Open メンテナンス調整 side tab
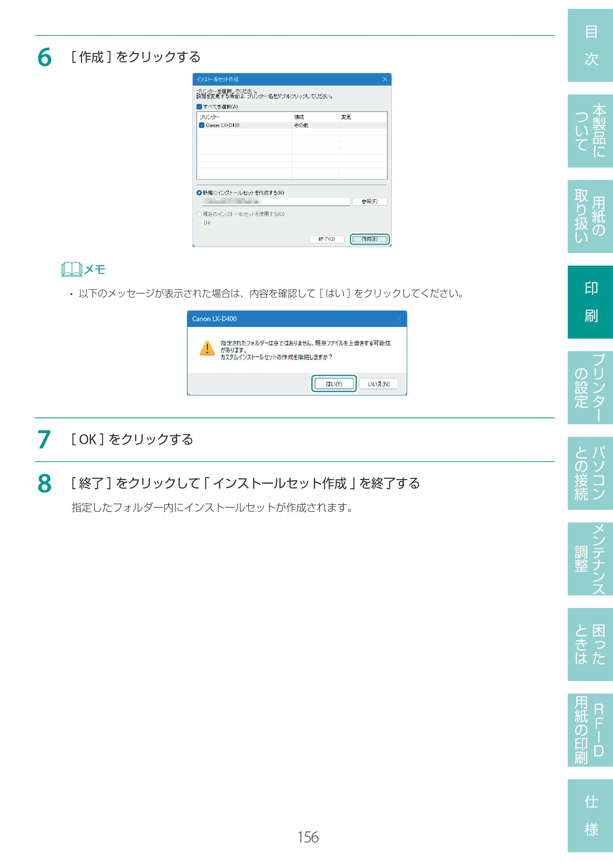Viewport: 613px width, 868px height. click(x=590, y=559)
